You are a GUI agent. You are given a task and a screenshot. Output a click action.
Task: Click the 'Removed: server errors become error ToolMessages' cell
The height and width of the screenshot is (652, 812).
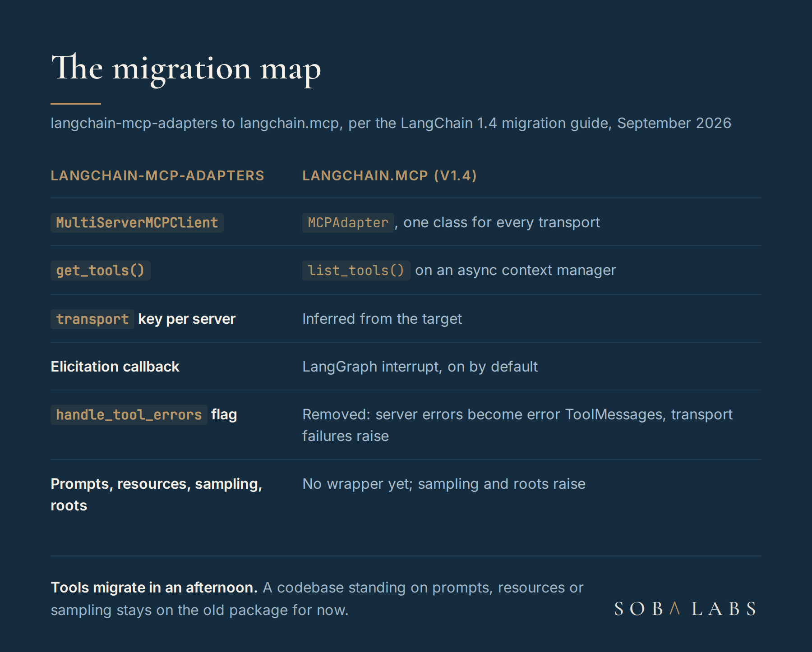click(517, 425)
